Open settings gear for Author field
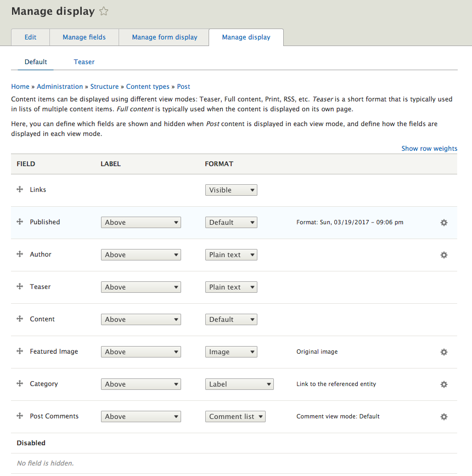This screenshot has height=476, width=472. pyautogui.click(x=444, y=255)
